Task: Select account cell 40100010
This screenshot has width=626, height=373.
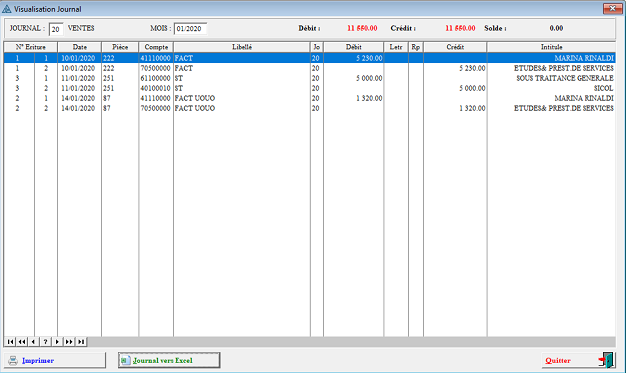Action: coord(156,88)
